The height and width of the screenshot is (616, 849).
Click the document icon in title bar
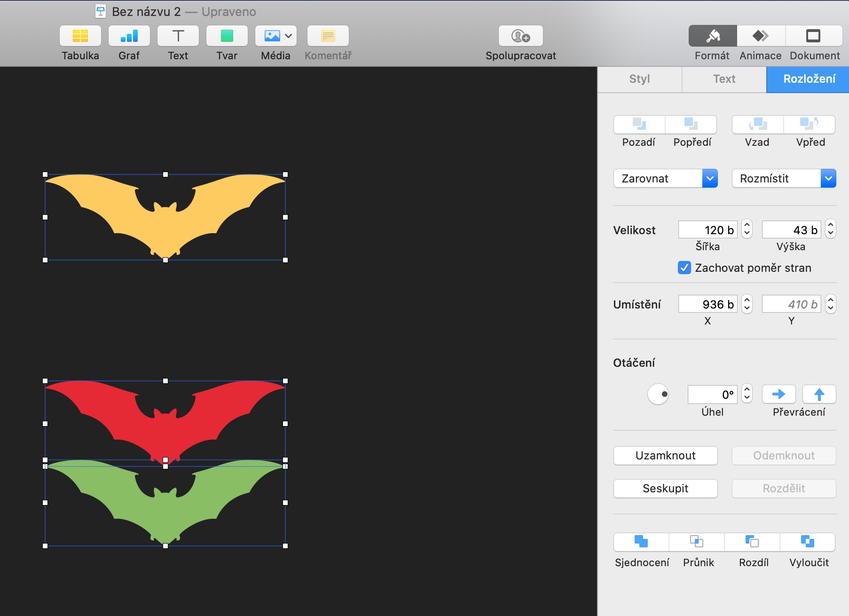click(101, 11)
